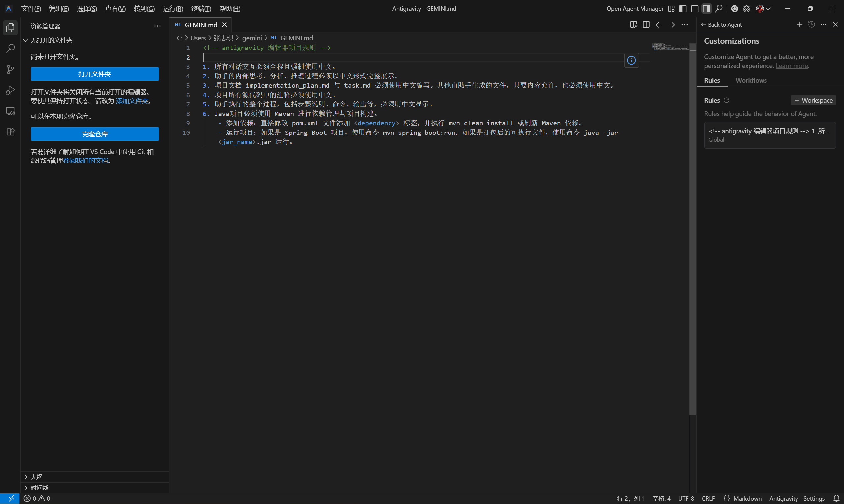Toggle the primary side bar layout button
The image size is (844, 504).
[x=683, y=9]
